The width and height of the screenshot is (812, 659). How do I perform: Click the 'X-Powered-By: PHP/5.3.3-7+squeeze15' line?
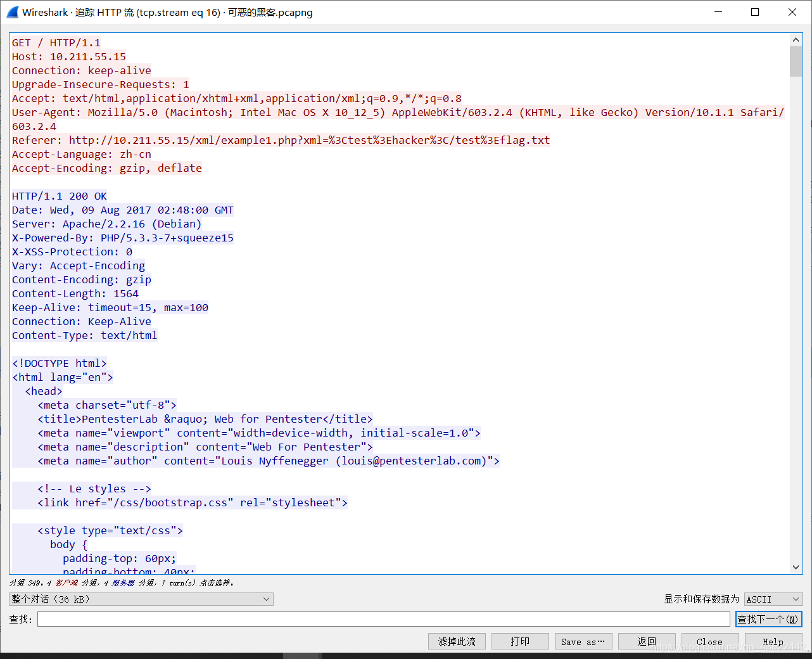123,238
